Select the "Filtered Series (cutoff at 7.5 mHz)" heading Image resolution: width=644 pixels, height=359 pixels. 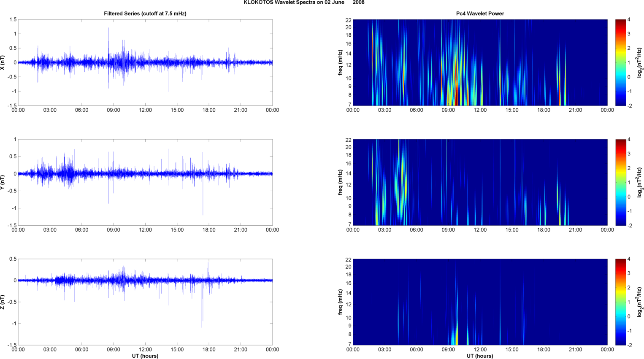pyautogui.click(x=145, y=13)
